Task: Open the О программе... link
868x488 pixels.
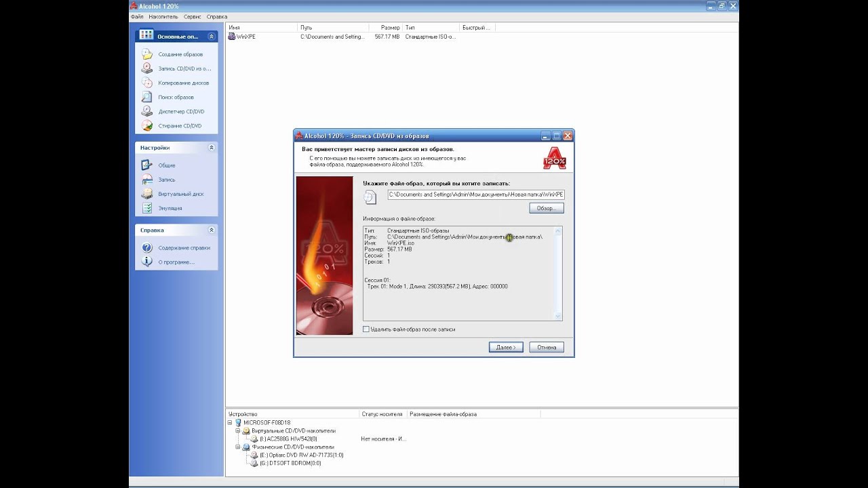Action: (176, 262)
